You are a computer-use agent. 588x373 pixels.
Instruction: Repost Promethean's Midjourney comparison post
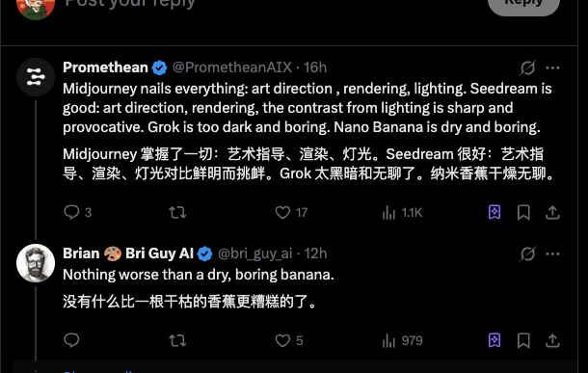(x=177, y=213)
